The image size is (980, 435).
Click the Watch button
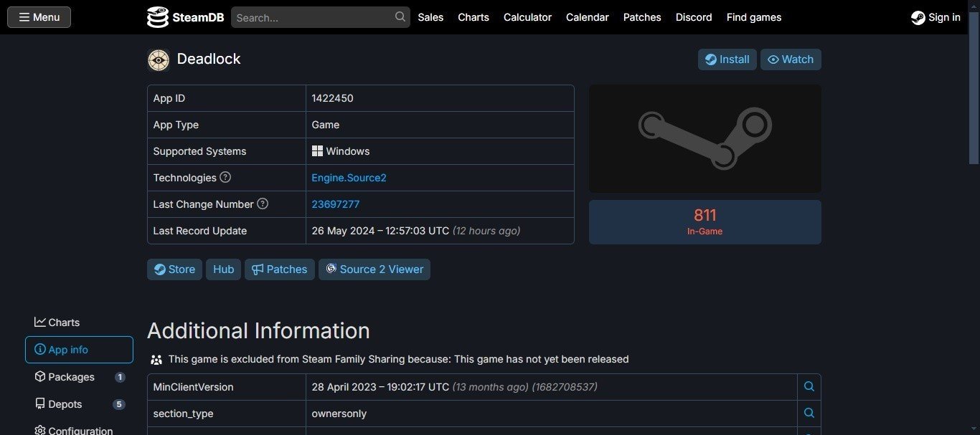click(791, 59)
